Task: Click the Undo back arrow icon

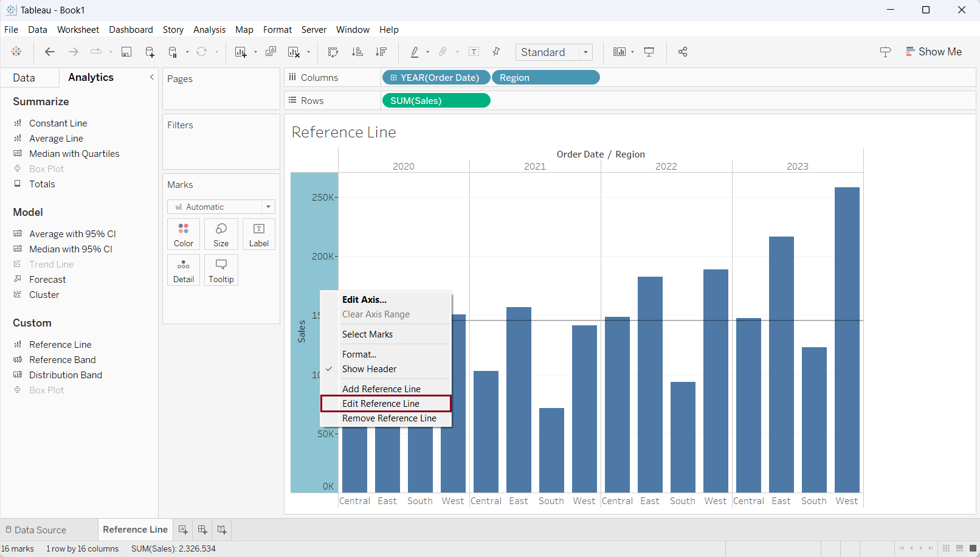Action: click(x=50, y=52)
